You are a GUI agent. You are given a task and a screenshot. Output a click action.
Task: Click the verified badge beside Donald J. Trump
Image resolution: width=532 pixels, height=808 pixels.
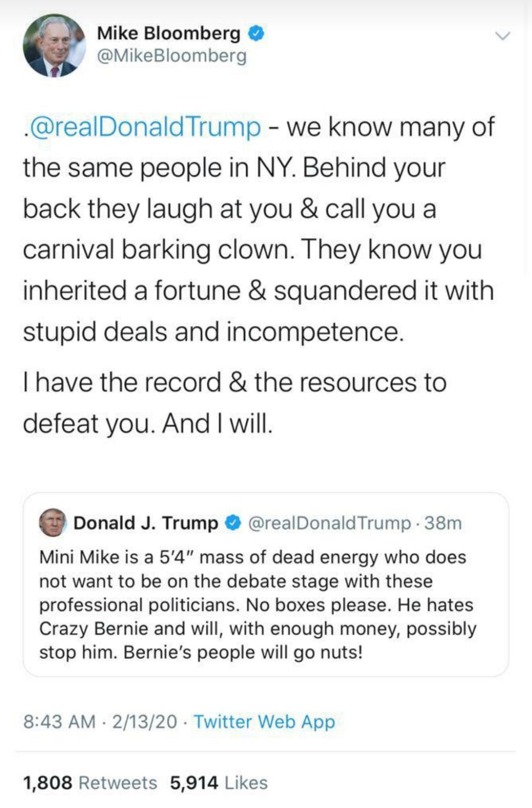pos(233,523)
